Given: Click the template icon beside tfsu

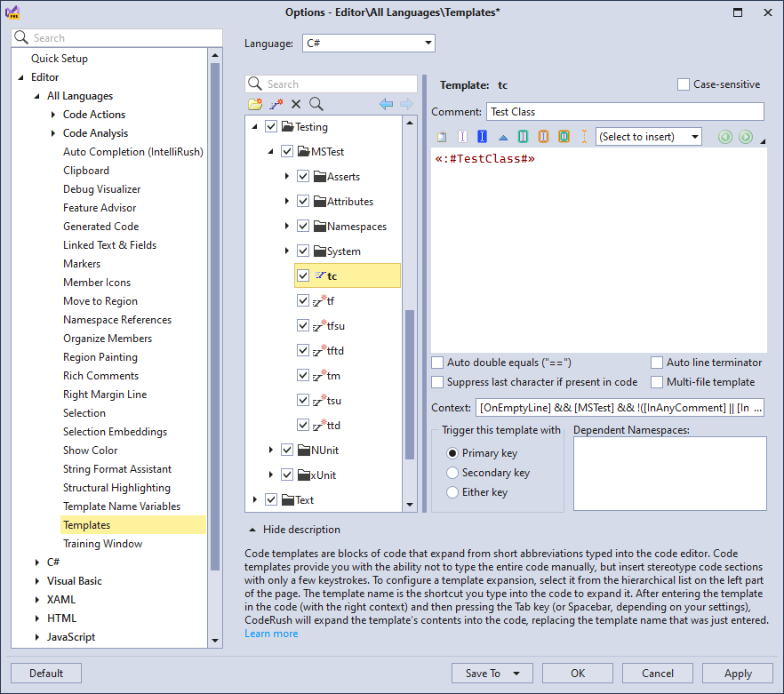Looking at the screenshot, I should click(x=319, y=325).
